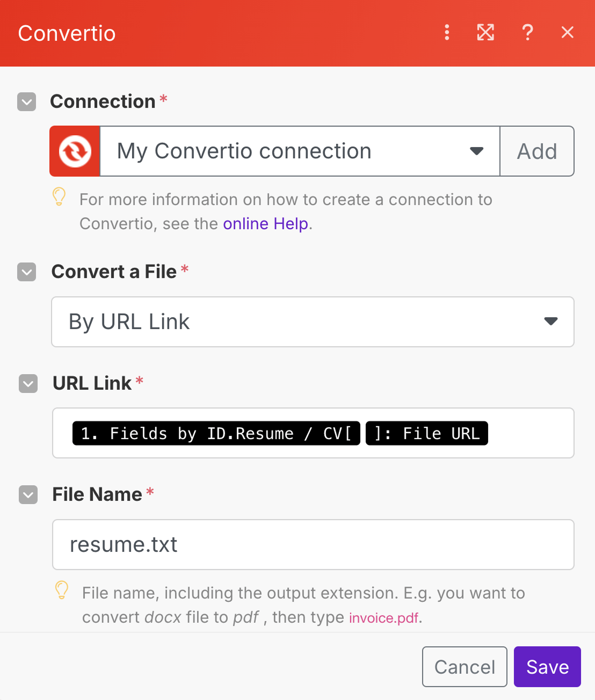Click the lightbulb hint icon under File Name
The width and height of the screenshot is (595, 700).
[62, 590]
